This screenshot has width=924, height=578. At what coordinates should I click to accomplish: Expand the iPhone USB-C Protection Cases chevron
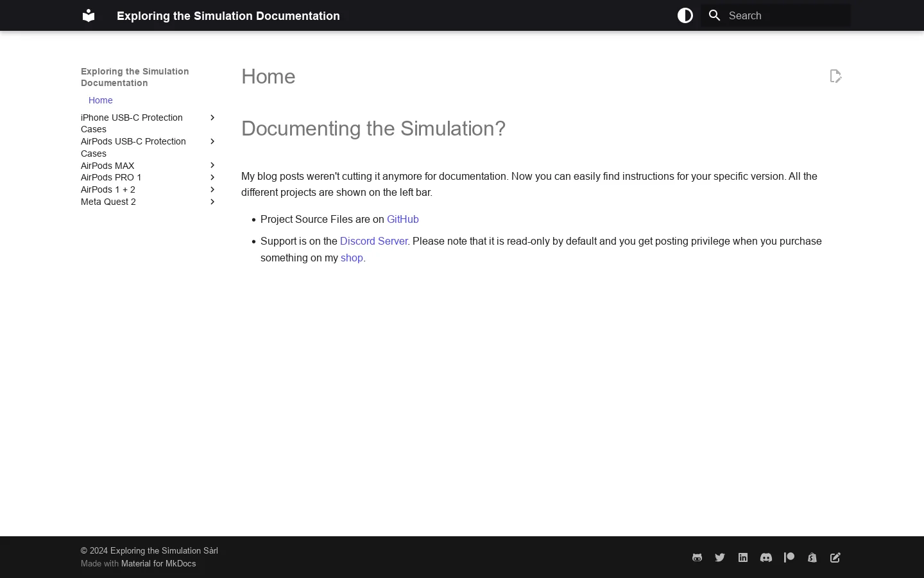[x=212, y=118]
